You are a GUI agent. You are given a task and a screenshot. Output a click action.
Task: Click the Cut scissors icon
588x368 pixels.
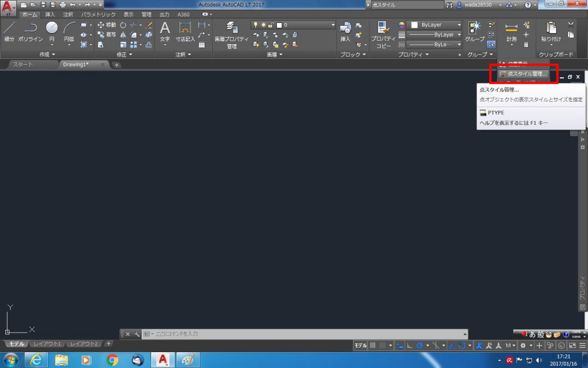[x=571, y=25]
